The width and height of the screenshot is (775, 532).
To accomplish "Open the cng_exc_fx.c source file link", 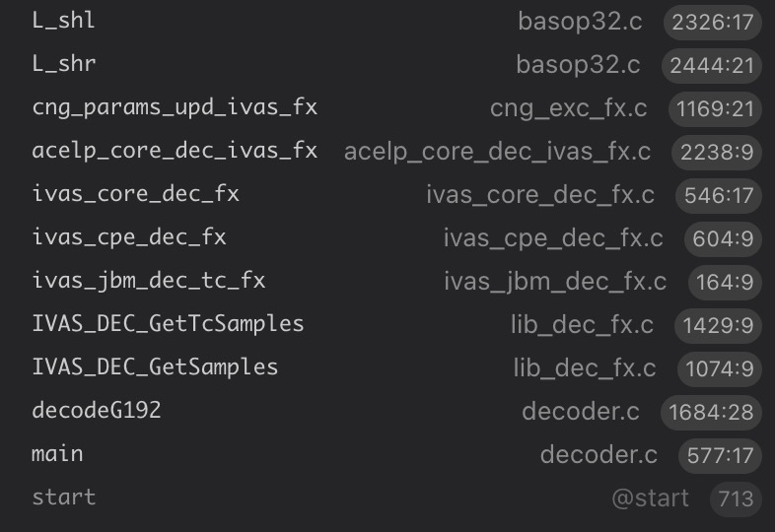I will click(x=569, y=108).
